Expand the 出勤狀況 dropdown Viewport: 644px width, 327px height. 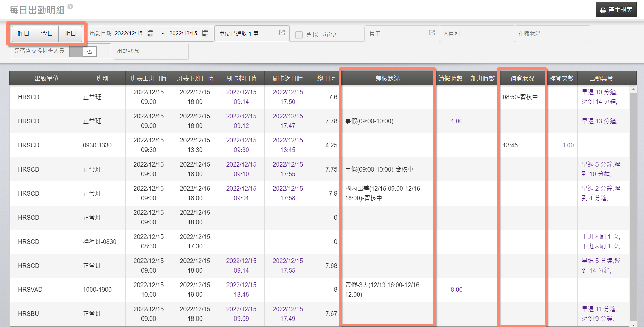point(151,51)
